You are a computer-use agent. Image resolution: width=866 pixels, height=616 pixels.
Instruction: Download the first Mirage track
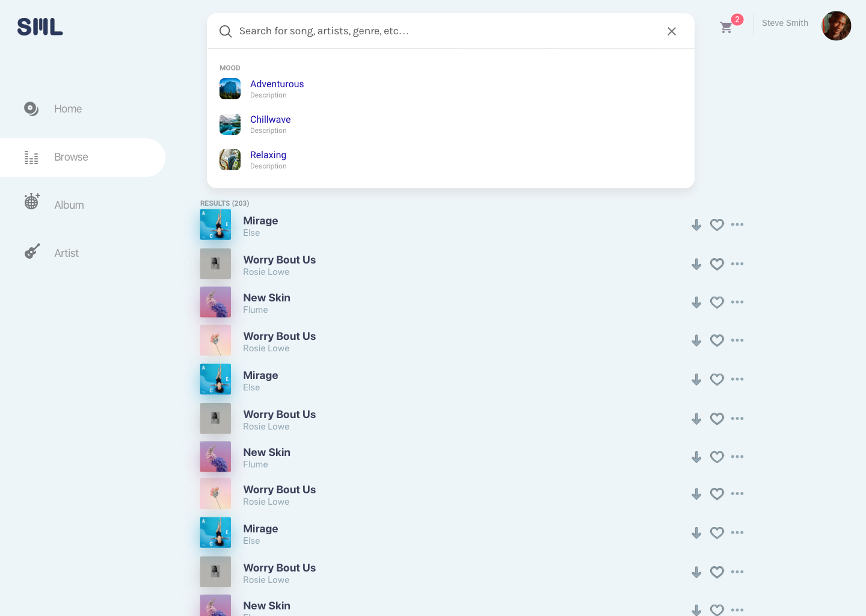(x=696, y=225)
